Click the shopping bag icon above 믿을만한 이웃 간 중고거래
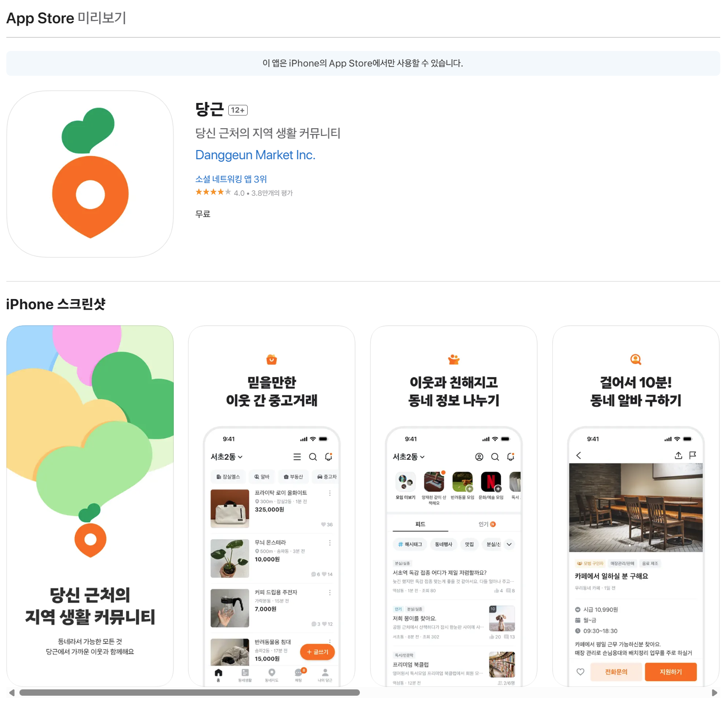The height and width of the screenshot is (719, 728). tap(271, 359)
